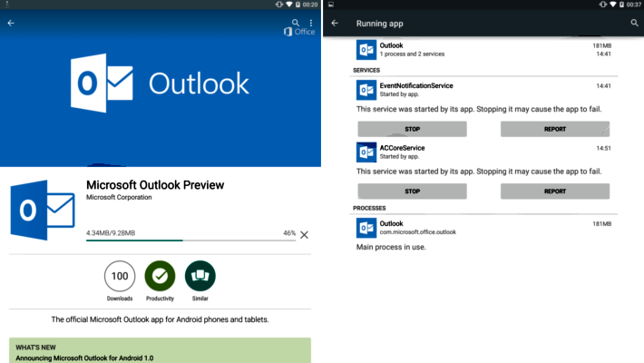The width and height of the screenshot is (644, 363).
Task: Select the Microsoft Corporation developer name
Action: 119,197
